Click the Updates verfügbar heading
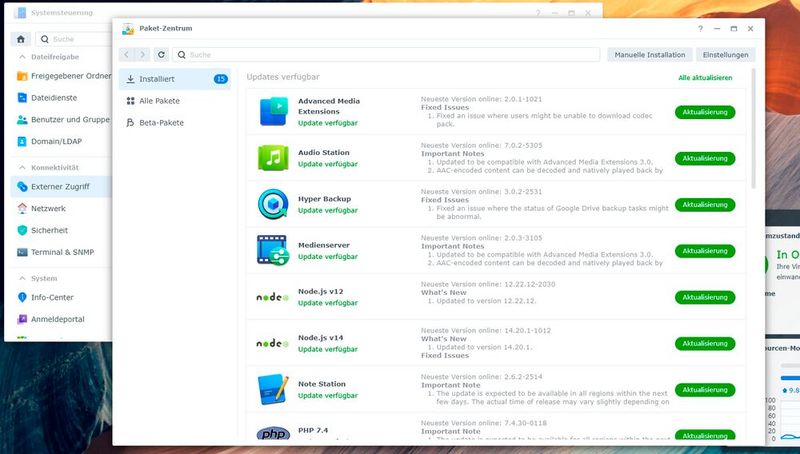Viewport: 800px width, 454px height. click(283, 77)
